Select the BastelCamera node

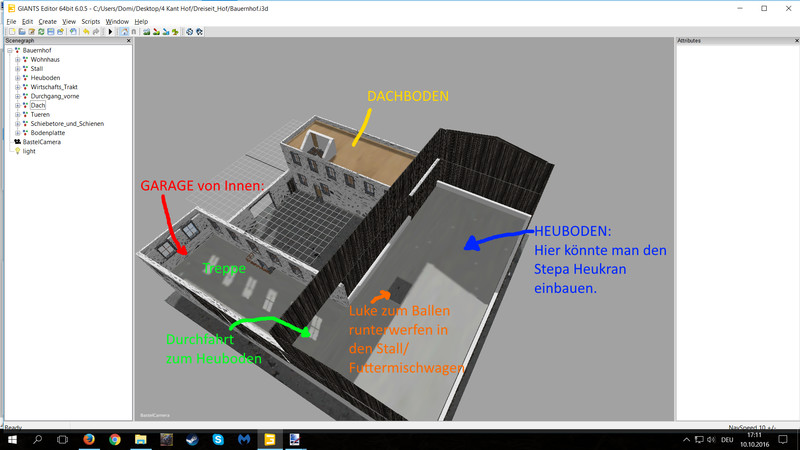pyautogui.click(x=40, y=142)
